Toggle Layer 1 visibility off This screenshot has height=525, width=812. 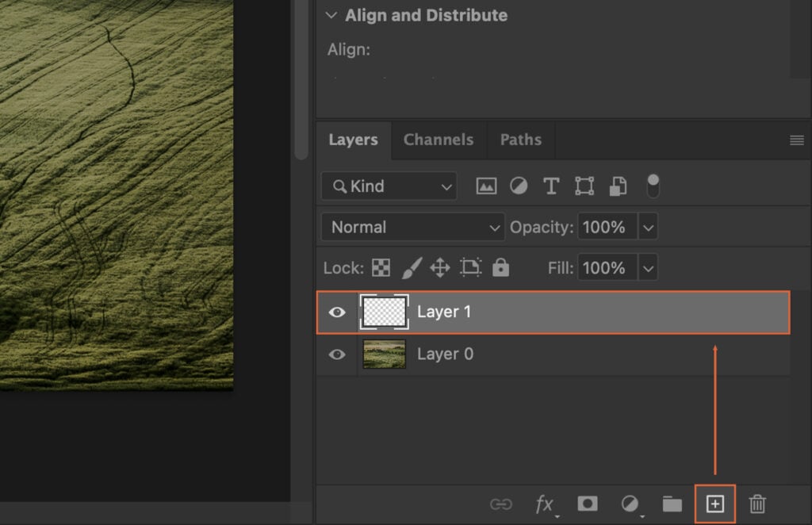pos(336,312)
